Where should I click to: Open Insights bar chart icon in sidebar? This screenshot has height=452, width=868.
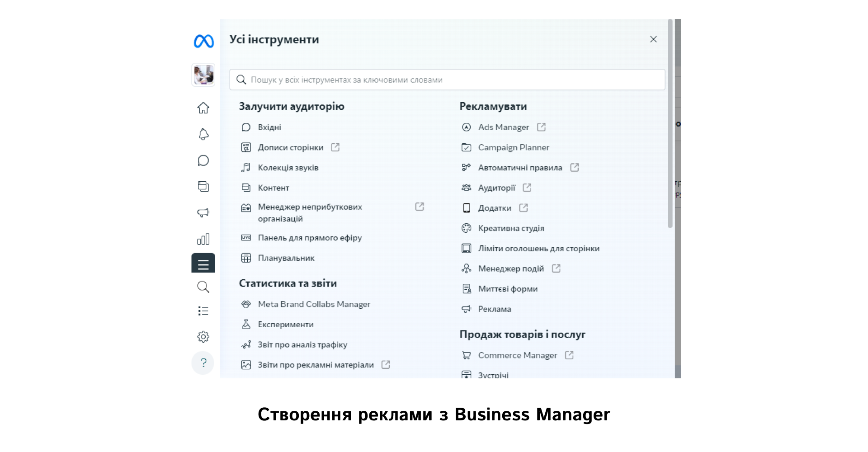coord(203,239)
